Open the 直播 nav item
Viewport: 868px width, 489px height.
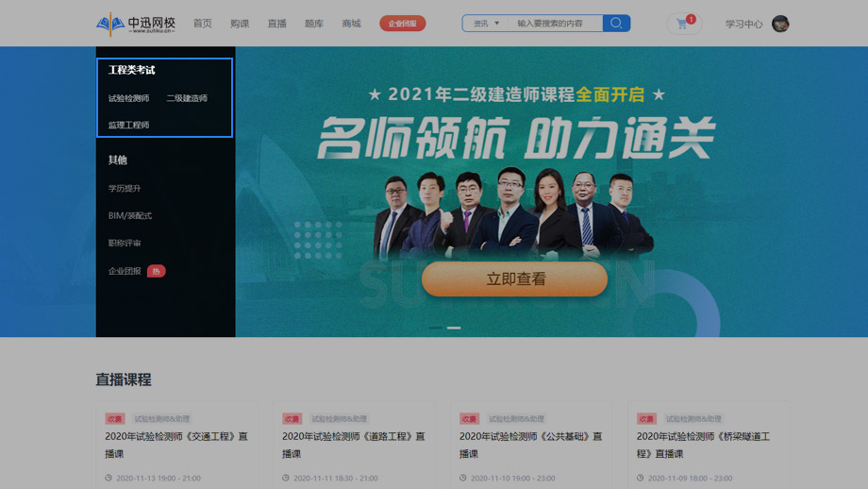(276, 24)
